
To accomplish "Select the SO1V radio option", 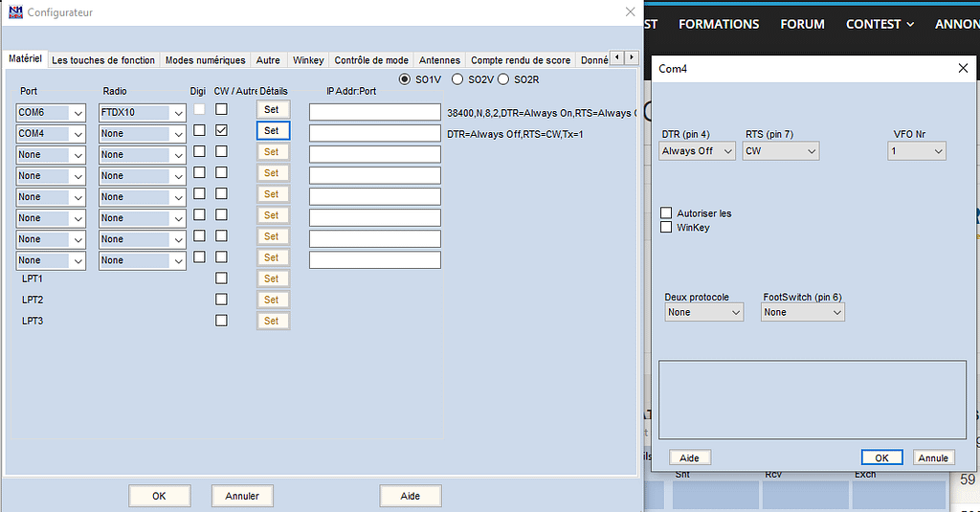I will pyautogui.click(x=405, y=79).
